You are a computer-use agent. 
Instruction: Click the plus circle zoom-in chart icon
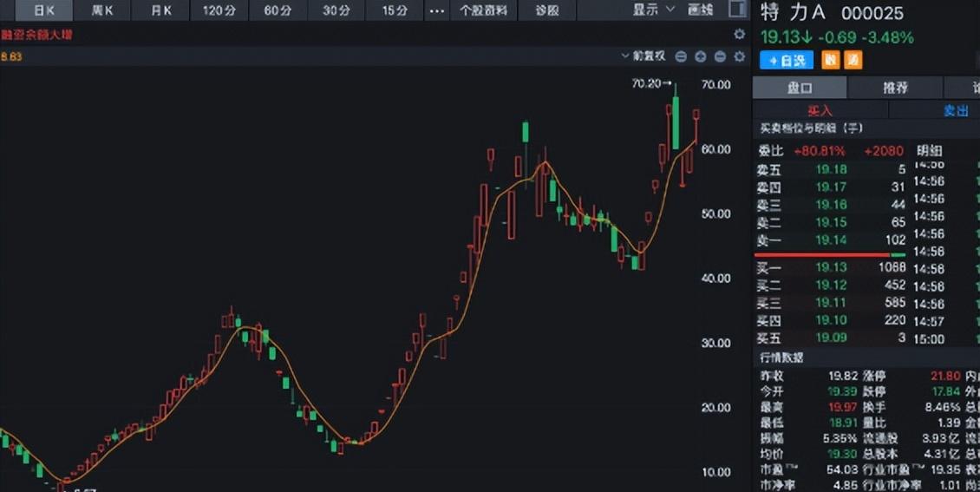click(700, 56)
